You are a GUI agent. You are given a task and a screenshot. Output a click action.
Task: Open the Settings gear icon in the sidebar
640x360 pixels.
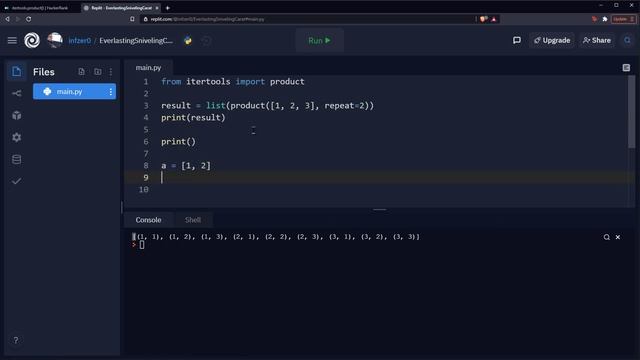[x=17, y=138]
